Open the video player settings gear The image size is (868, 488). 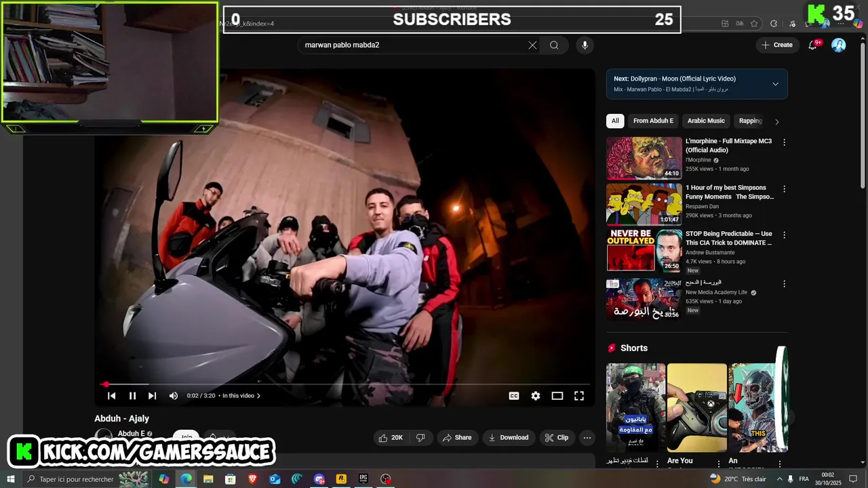(x=536, y=396)
